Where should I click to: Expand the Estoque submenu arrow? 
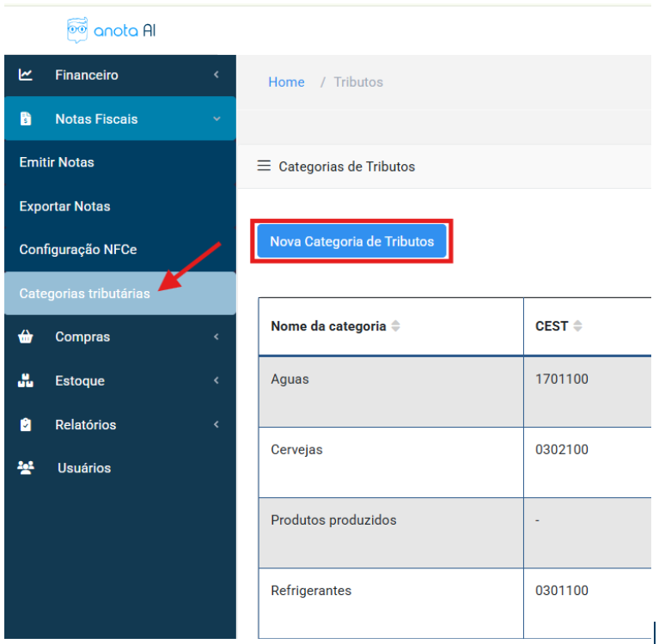tap(217, 380)
